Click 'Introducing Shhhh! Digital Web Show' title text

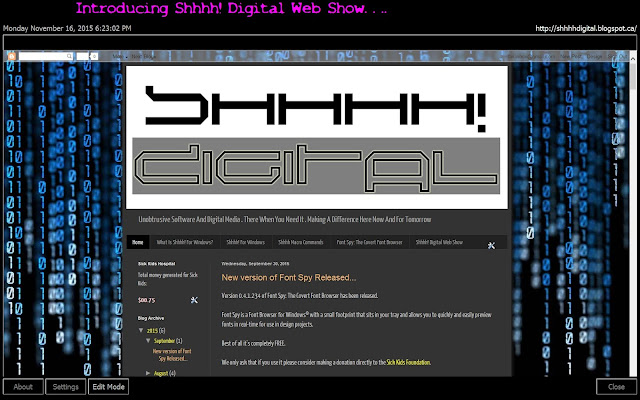pyautogui.click(x=231, y=8)
